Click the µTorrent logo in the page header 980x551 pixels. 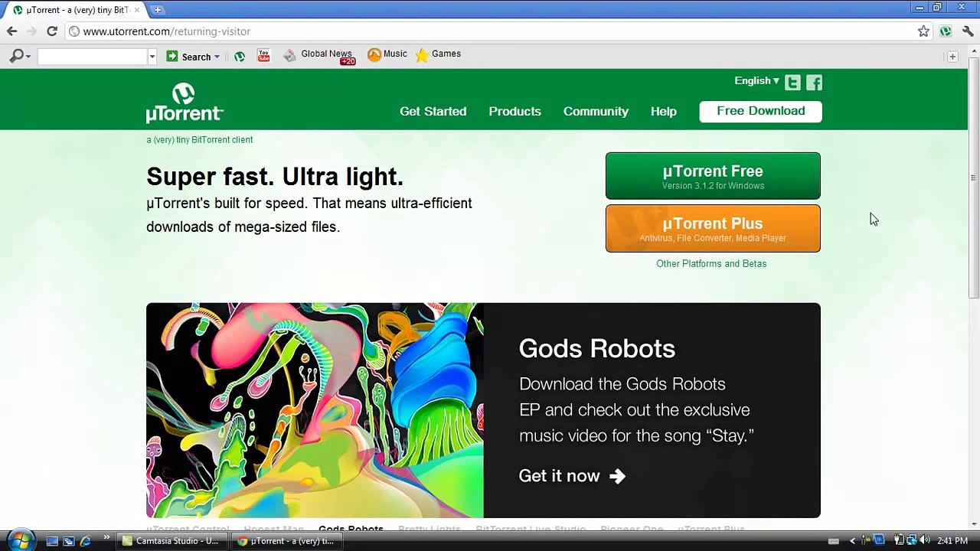pos(185,103)
